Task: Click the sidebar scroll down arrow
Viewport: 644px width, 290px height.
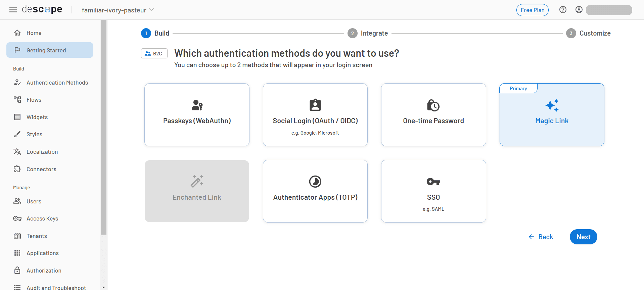Action: (103, 287)
